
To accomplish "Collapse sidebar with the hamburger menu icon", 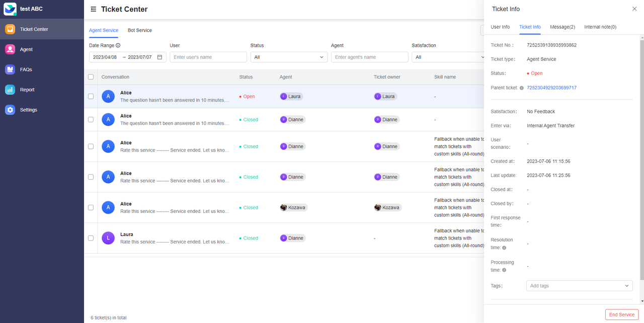I will 94,9.
